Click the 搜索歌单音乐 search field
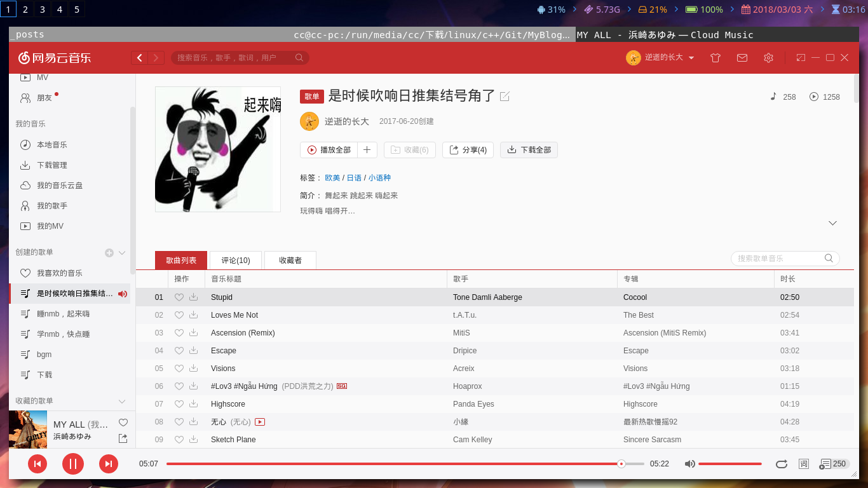 (785, 259)
